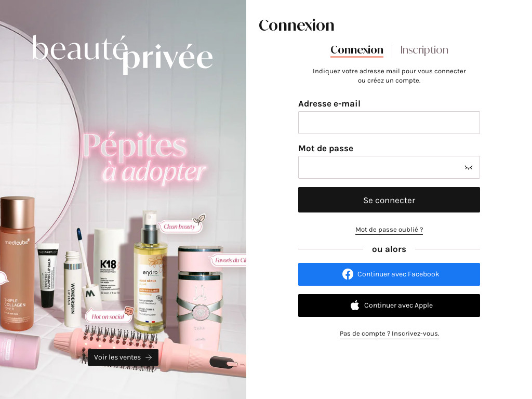The image size is (532, 399).
Task: Click the Se connecter button
Action: (x=389, y=200)
